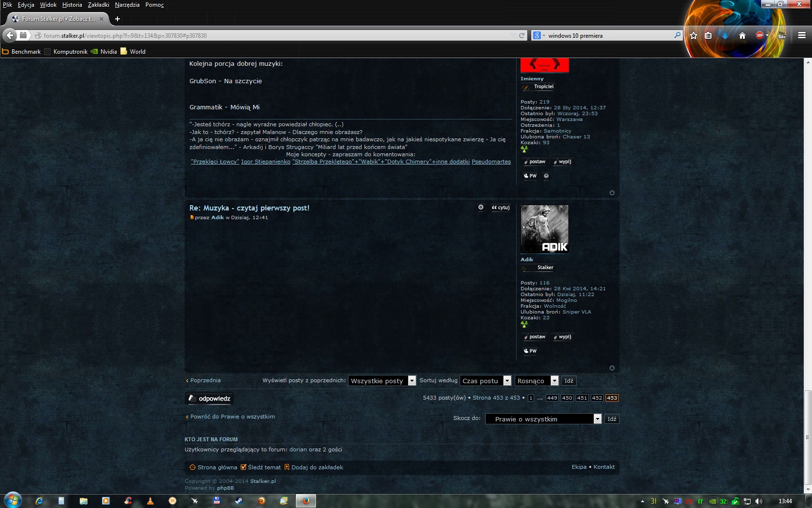This screenshot has height=508, width=812.
Task: Open the Pomoc menu
Action: [155, 5]
